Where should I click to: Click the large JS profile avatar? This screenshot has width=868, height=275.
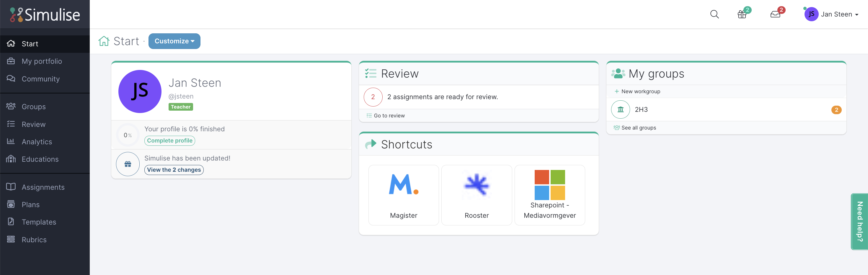pos(139,91)
